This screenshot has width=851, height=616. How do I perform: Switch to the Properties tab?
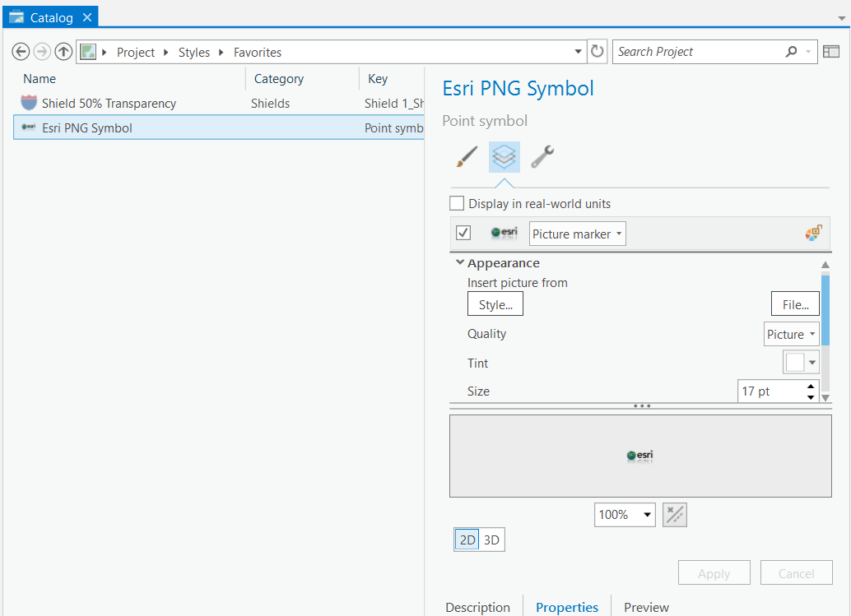[x=566, y=607]
